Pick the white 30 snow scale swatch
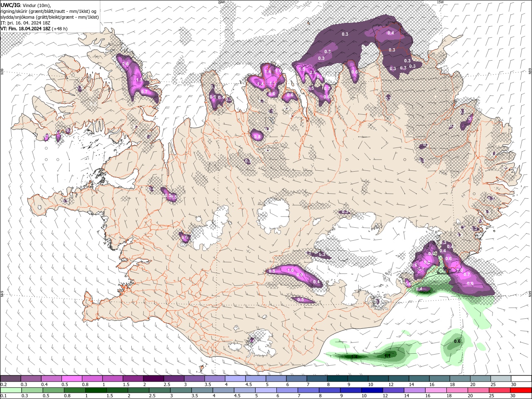Screen dimensions: 532x399 [521, 379]
